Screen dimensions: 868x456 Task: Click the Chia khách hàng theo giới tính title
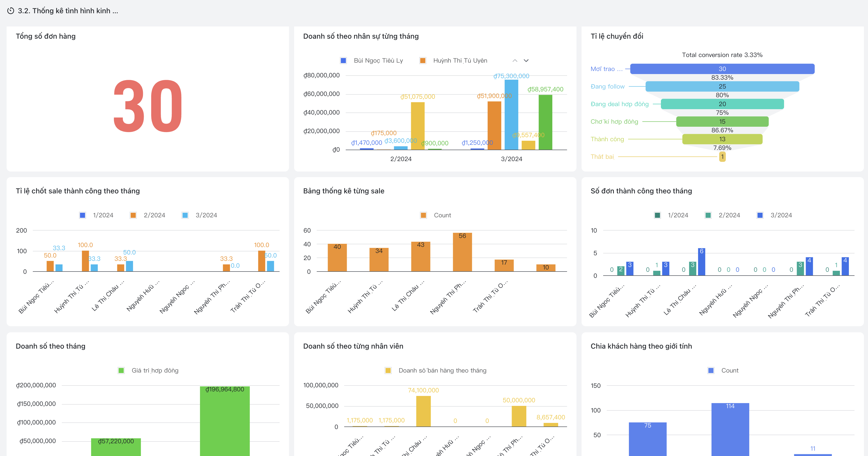[x=641, y=346]
